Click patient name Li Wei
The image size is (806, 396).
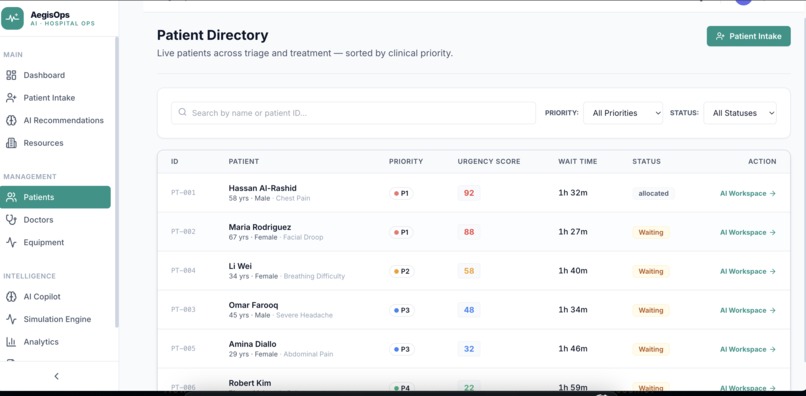(x=240, y=266)
